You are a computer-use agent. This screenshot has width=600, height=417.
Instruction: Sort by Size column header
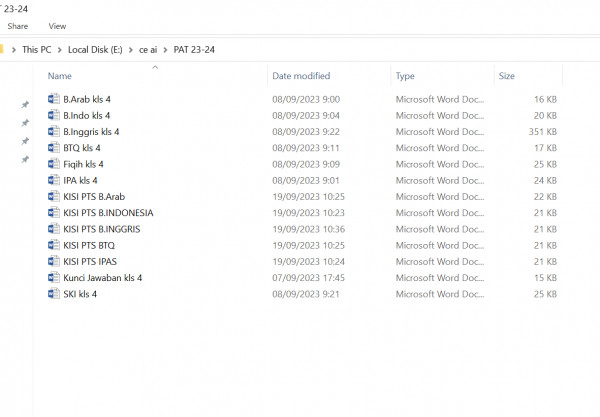[x=506, y=76]
